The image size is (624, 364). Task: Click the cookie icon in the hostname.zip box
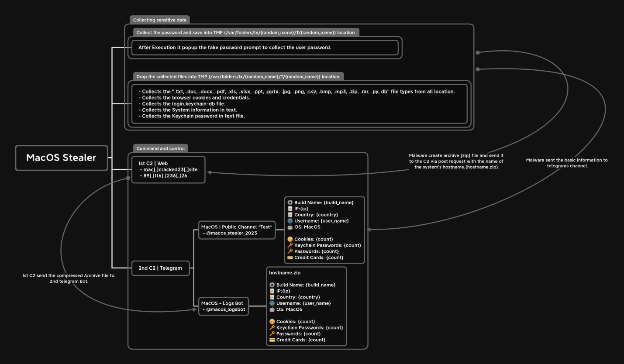272,322
